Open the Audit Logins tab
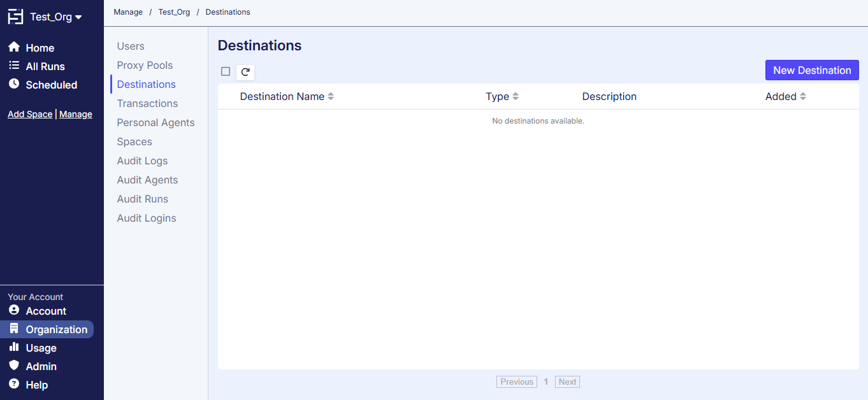 click(147, 218)
